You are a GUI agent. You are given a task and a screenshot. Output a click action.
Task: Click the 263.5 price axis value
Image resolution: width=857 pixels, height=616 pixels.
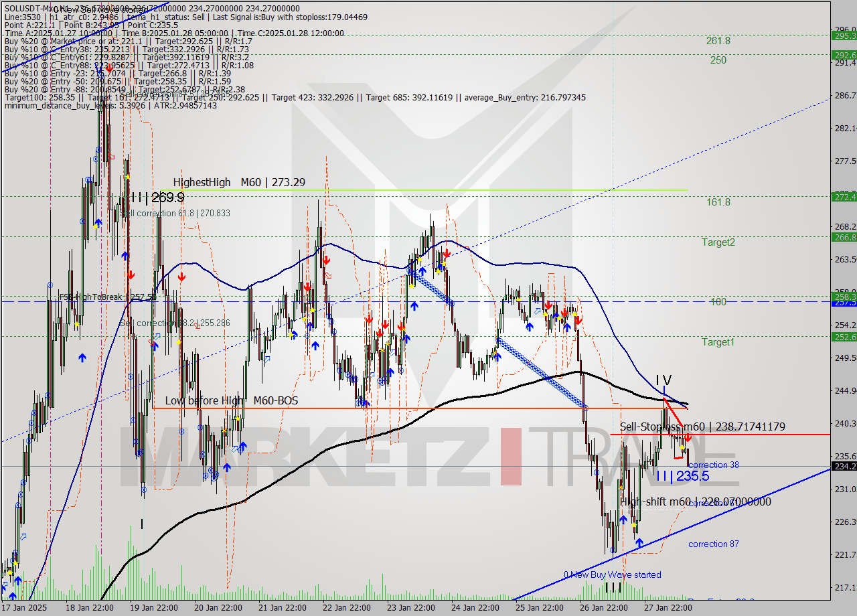coord(845,259)
